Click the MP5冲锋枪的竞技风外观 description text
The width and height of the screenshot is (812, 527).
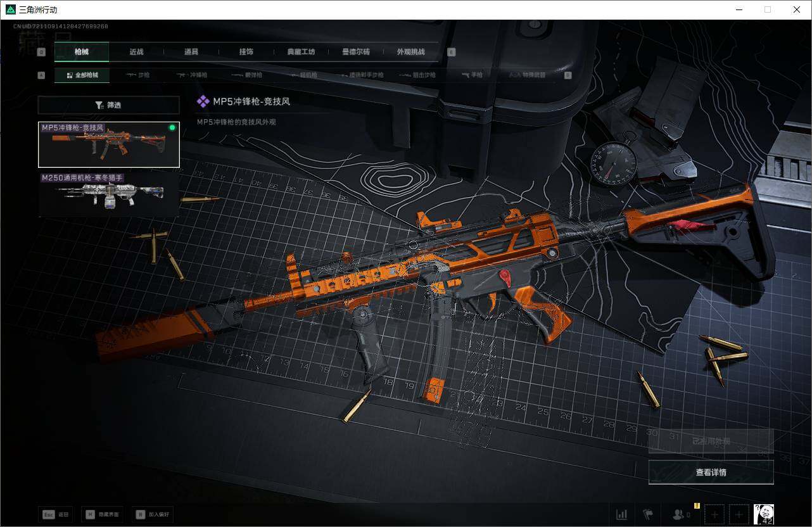pyautogui.click(x=236, y=122)
